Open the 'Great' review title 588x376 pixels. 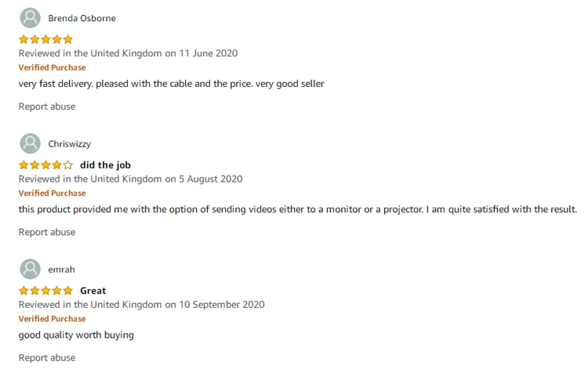(93, 291)
